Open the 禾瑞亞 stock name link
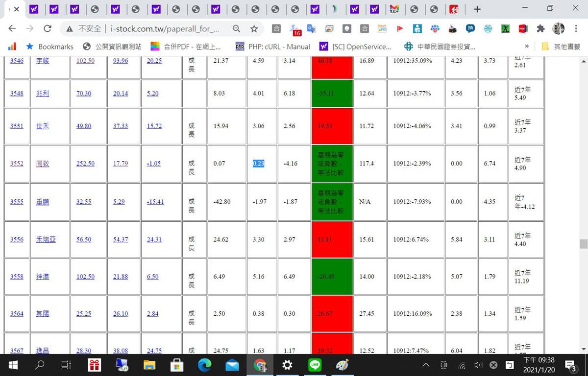This screenshot has height=376, width=588. pyautogui.click(x=46, y=239)
